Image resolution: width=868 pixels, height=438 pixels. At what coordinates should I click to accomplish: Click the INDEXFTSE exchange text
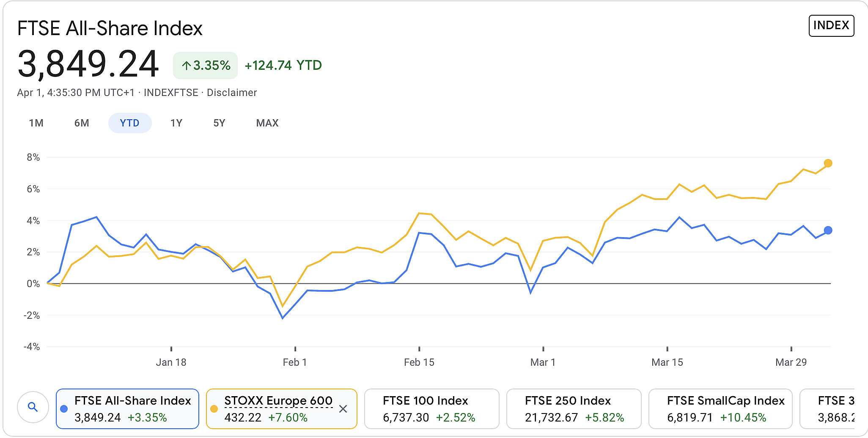tap(171, 93)
